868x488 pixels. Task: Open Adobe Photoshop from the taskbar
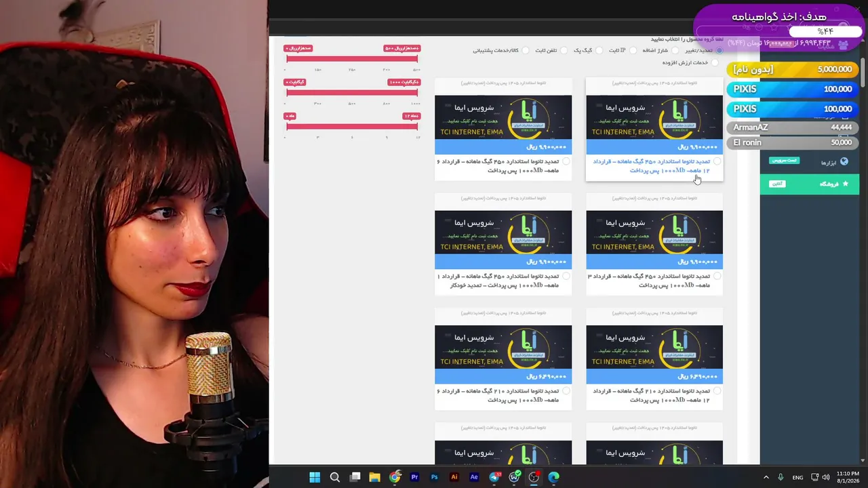pyautogui.click(x=435, y=477)
